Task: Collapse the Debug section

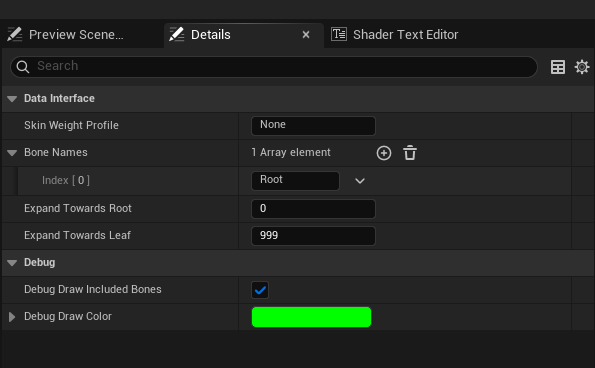Action: click(12, 263)
